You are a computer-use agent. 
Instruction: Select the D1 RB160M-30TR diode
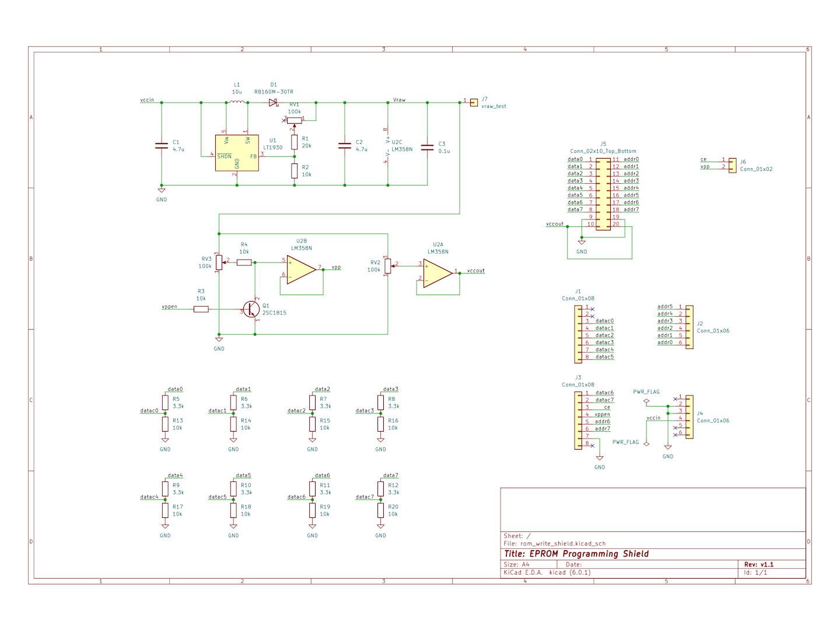point(273,103)
